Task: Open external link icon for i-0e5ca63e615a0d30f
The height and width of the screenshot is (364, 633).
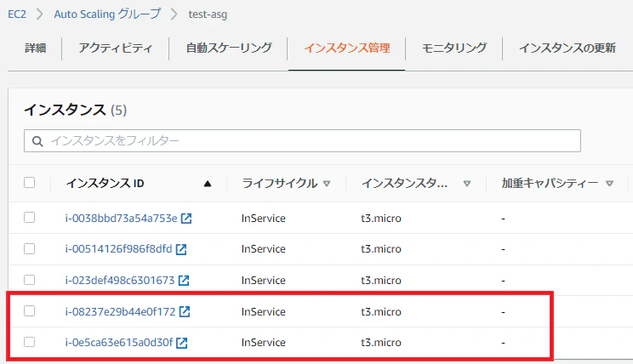Action: click(182, 343)
